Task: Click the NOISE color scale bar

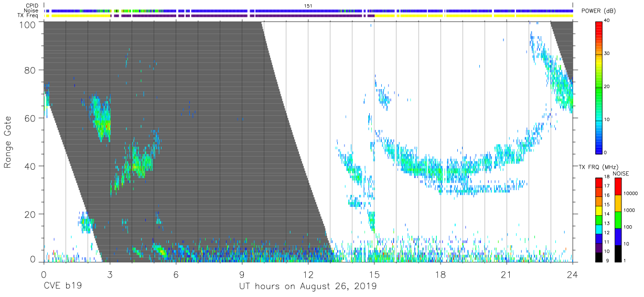Action: pos(618,219)
